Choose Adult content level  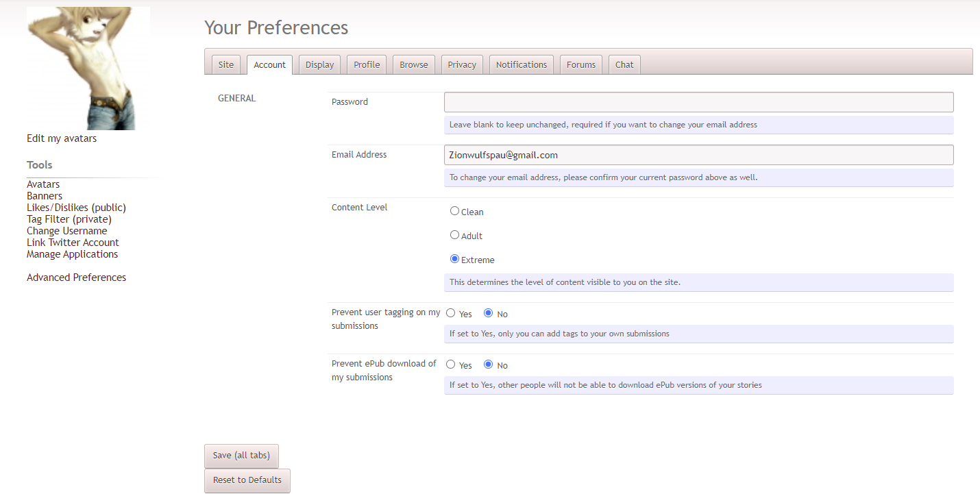tap(454, 235)
